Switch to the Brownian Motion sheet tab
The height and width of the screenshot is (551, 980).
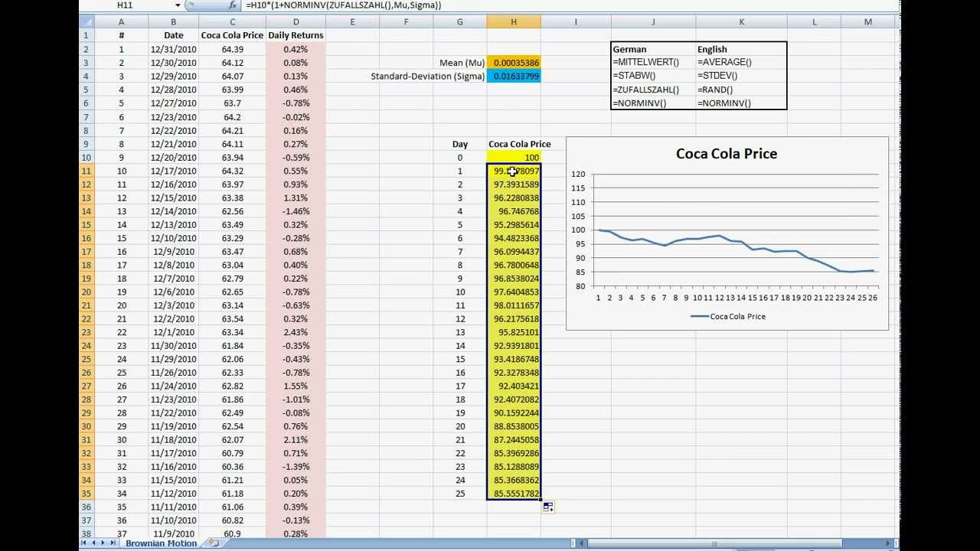pyautogui.click(x=162, y=543)
